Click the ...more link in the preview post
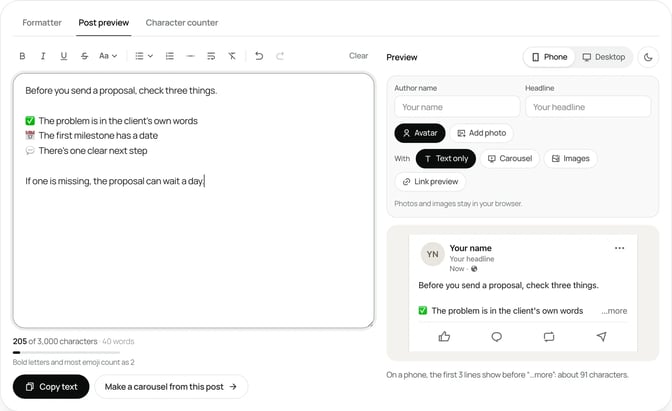672x411 pixels. point(614,311)
